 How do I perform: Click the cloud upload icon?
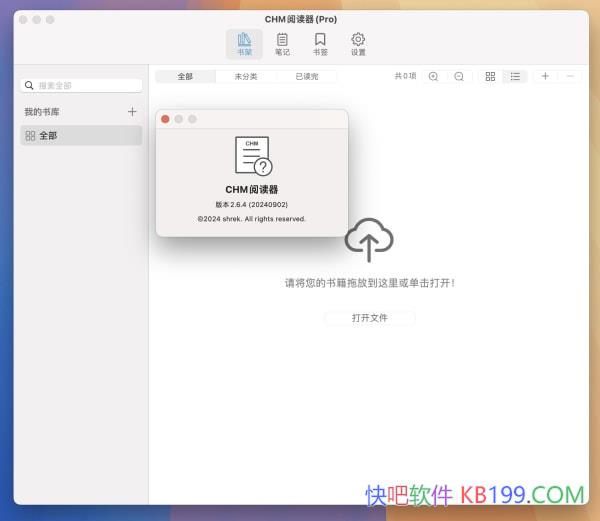369,240
